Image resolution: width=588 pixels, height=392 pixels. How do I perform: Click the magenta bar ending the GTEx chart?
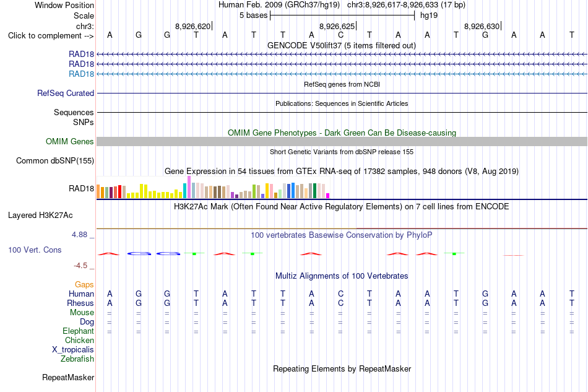coord(328,196)
